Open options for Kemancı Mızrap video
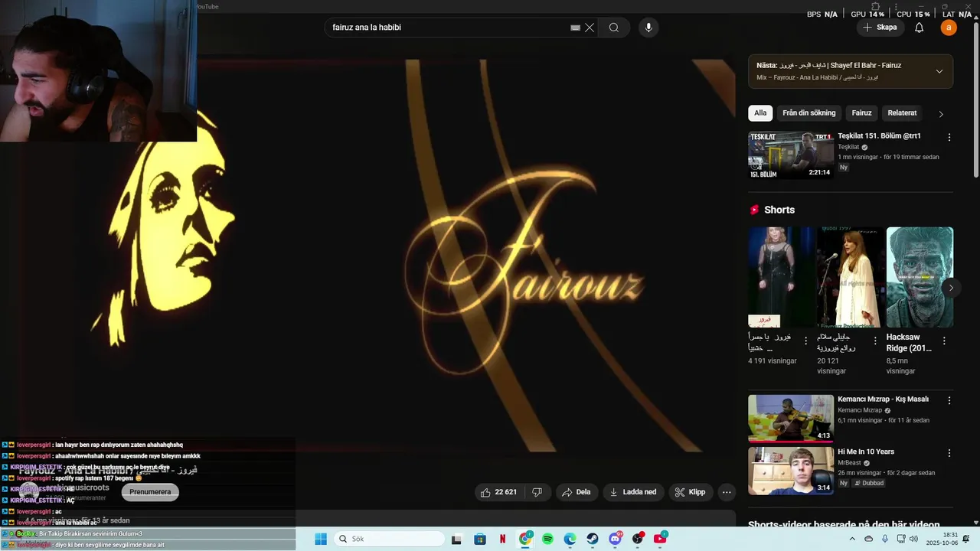 click(x=949, y=400)
